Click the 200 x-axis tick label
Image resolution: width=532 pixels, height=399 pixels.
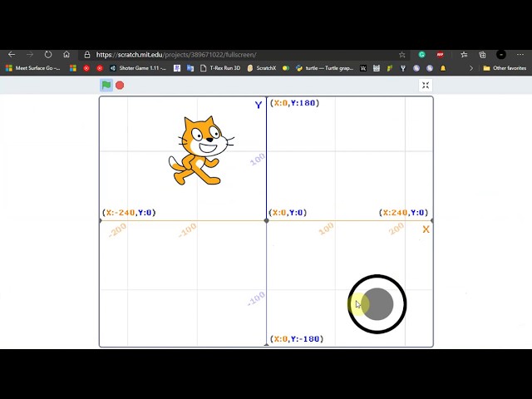[x=397, y=229]
